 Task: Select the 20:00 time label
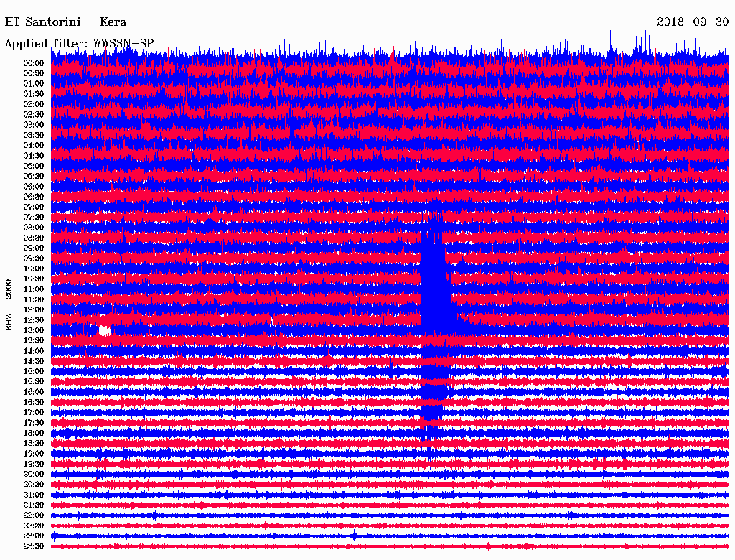tap(34, 475)
